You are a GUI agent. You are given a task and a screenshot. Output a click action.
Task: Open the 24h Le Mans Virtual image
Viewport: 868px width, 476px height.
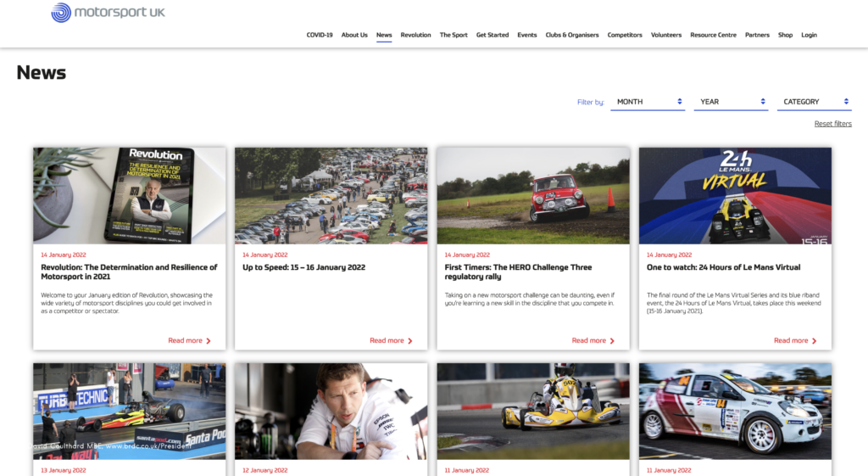(x=735, y=196)
